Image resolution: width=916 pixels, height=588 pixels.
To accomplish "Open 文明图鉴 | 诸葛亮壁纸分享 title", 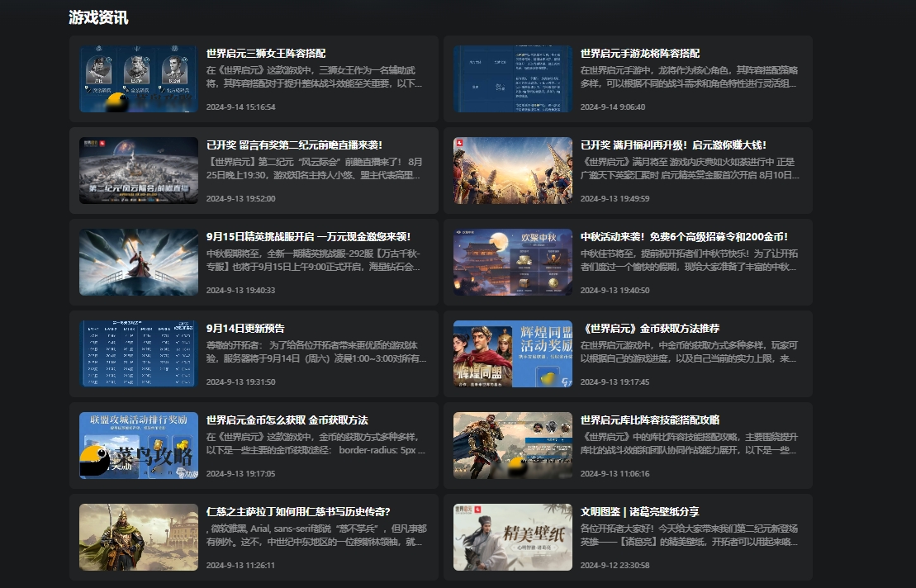I will point(639,512).
